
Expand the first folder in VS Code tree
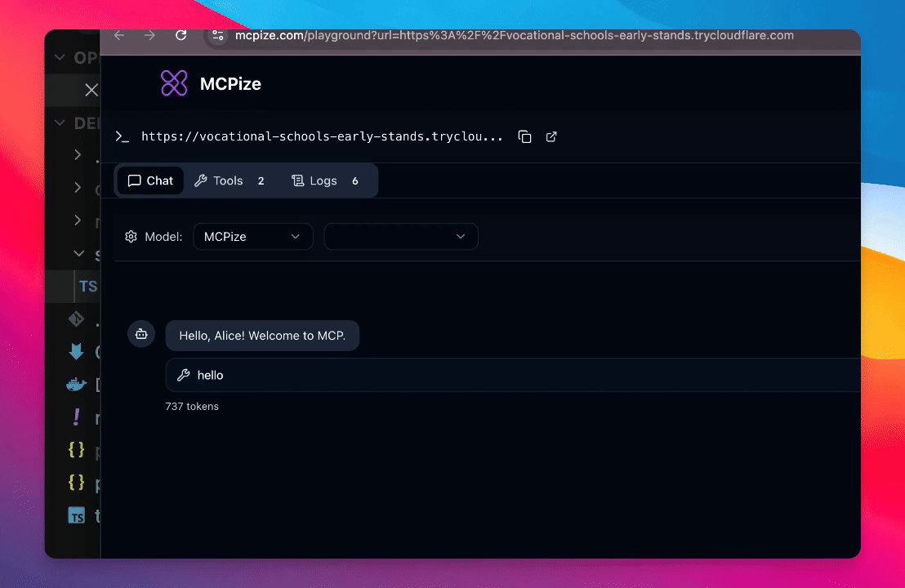click(x=78, y=154)
